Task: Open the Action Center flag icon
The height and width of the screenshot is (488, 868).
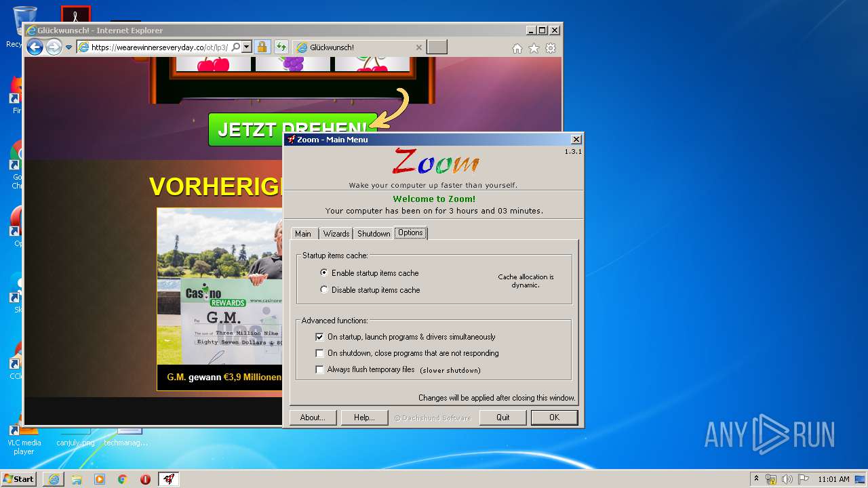Action: (x=804, y=479)
